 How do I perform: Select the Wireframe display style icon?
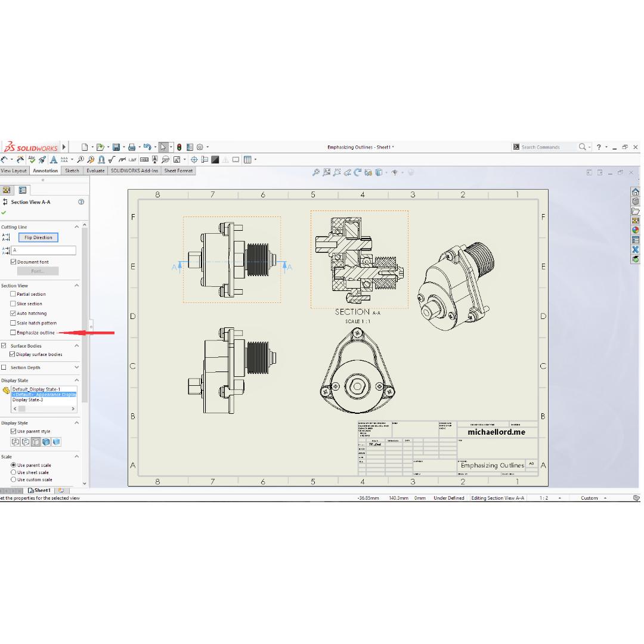[15, 442]
